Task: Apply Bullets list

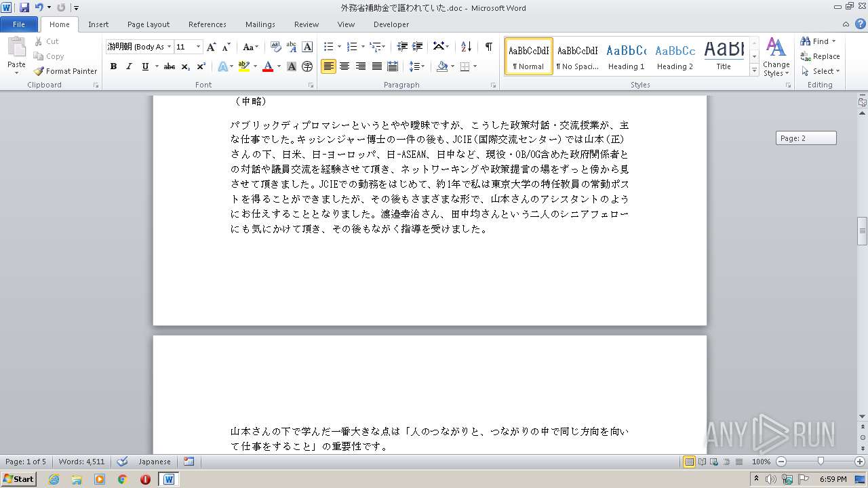Action: point(329,47)
